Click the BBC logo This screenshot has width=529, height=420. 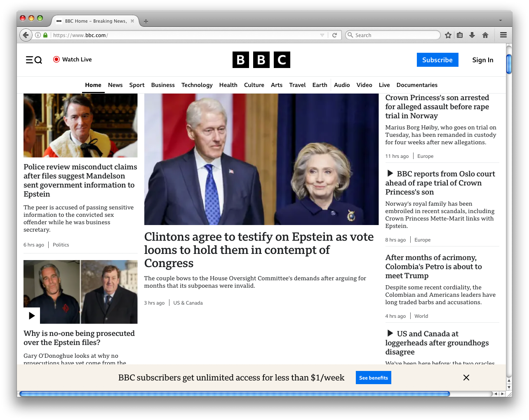click(x=261, y=60)
